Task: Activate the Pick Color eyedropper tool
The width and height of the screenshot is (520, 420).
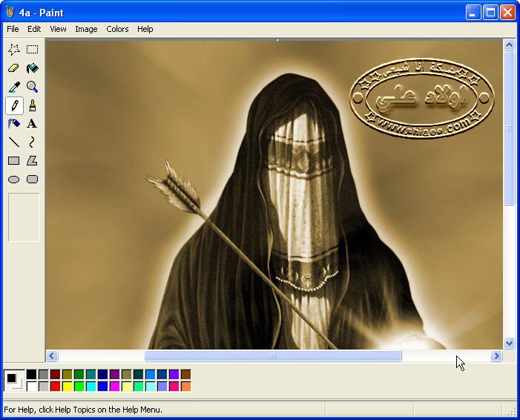Action: click(x=14, y=87)
